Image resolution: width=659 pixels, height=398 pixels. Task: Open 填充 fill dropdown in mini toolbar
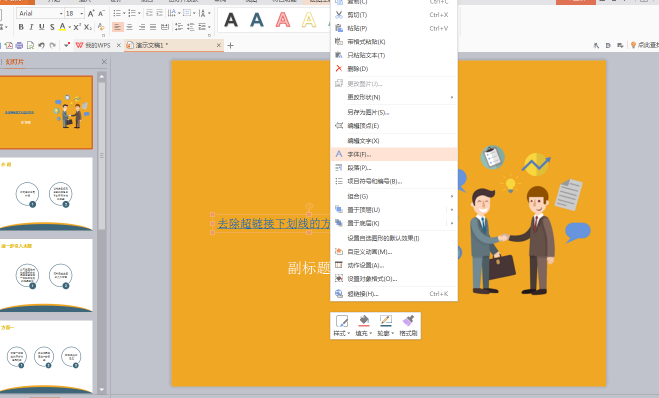pos(364,326)
